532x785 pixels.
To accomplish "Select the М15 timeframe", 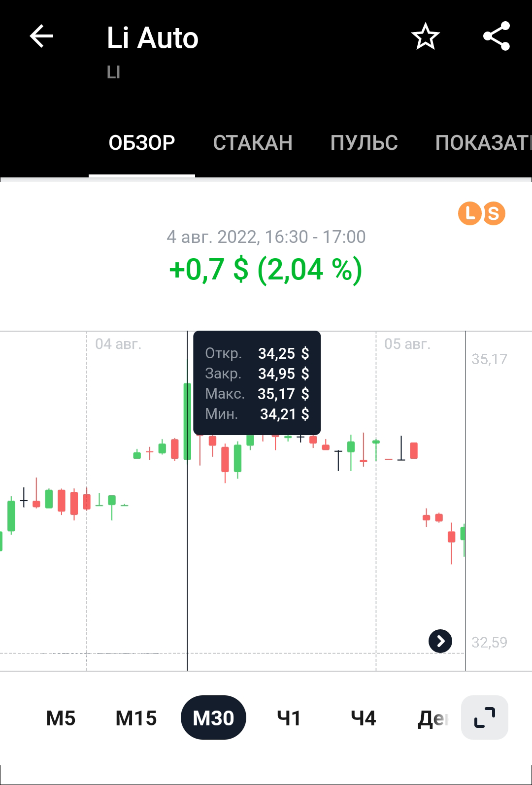I will coord(136,718).
